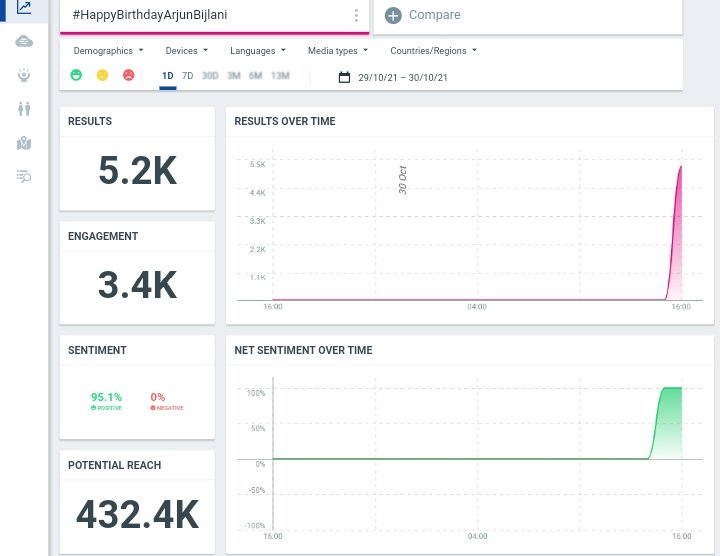Click the 30 Oct marker label

click(x=403, y=180)
